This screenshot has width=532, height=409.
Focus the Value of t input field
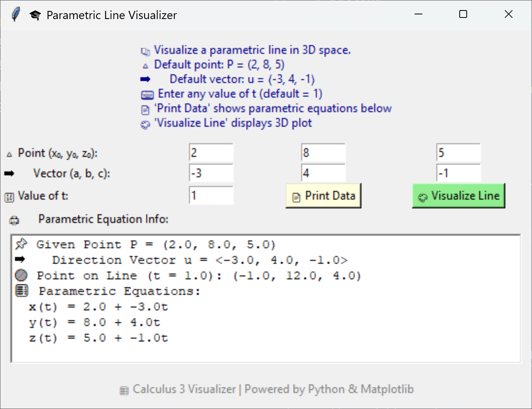211,195
